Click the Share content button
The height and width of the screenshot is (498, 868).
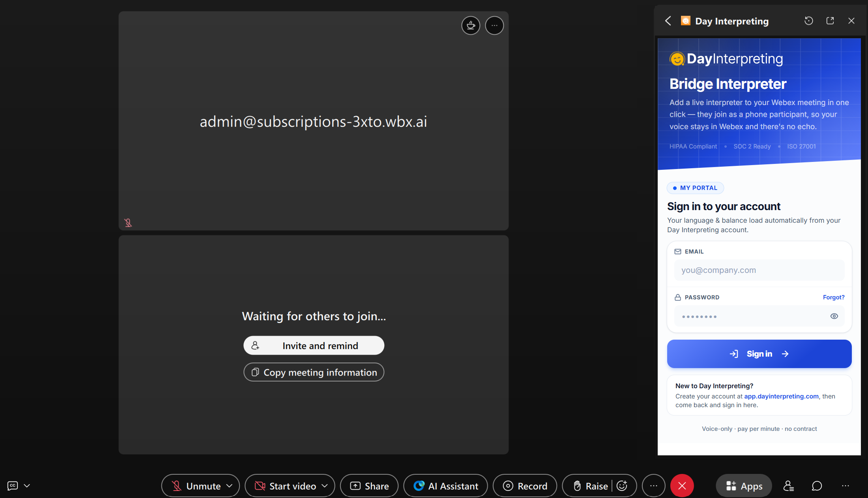(x=369, y=486)
